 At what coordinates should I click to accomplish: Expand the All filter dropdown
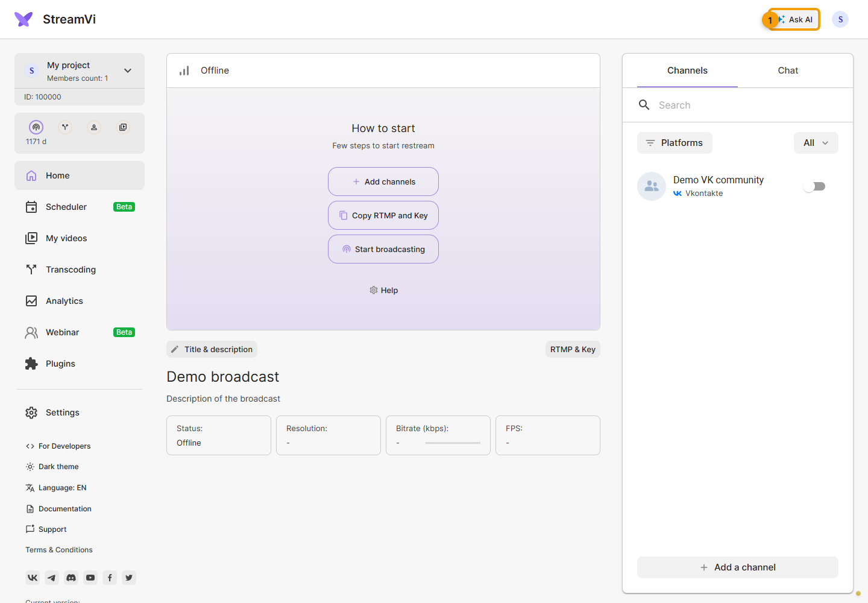tap(816, 143)
